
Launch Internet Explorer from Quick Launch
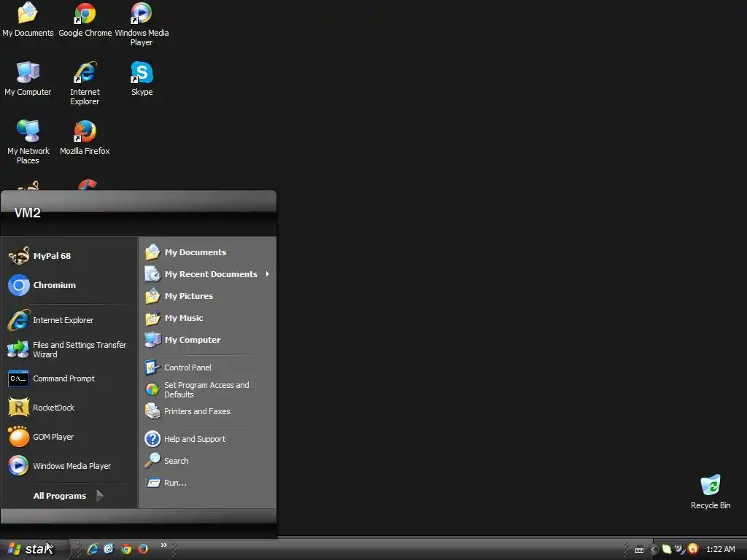point(93,549)
